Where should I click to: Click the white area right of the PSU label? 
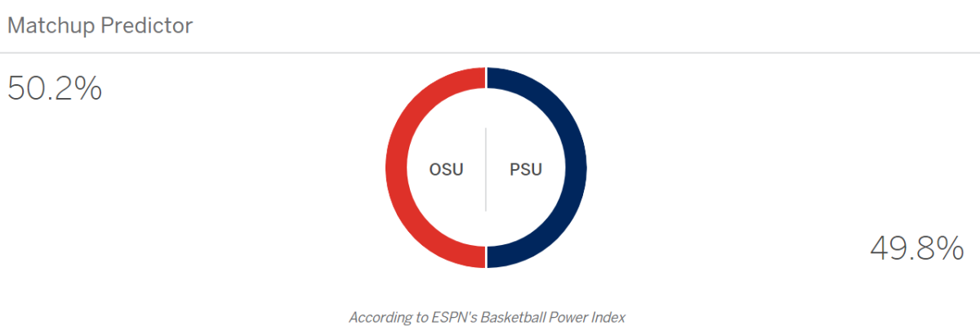coord(555,170)
